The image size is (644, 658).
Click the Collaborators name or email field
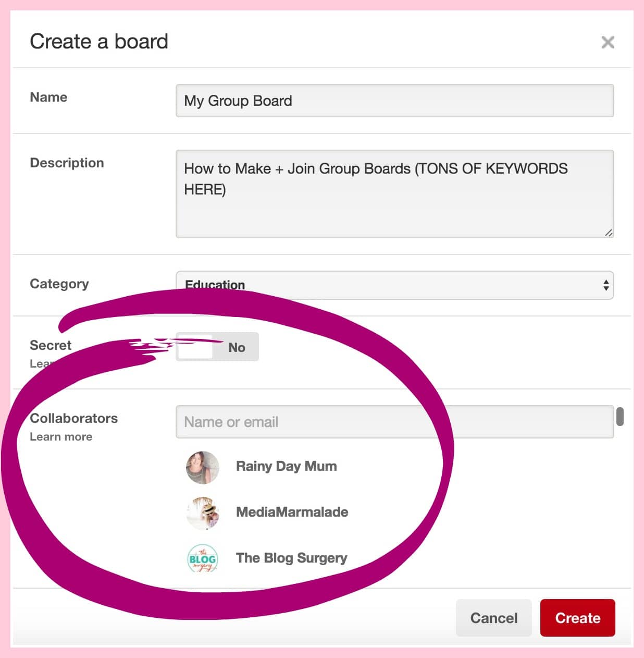click(394, 422)
